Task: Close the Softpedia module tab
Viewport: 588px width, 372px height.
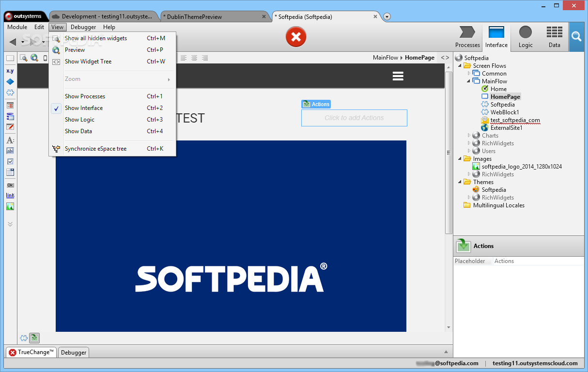Action: pos(375,16)
